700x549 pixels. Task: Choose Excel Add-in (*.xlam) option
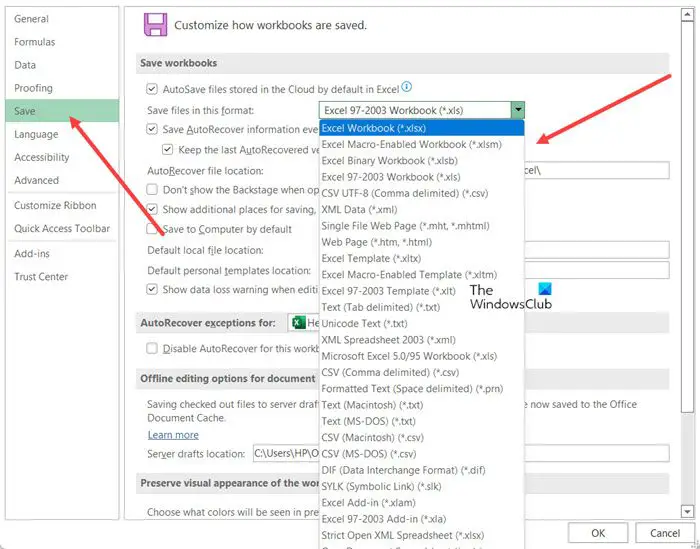point(421,503)
